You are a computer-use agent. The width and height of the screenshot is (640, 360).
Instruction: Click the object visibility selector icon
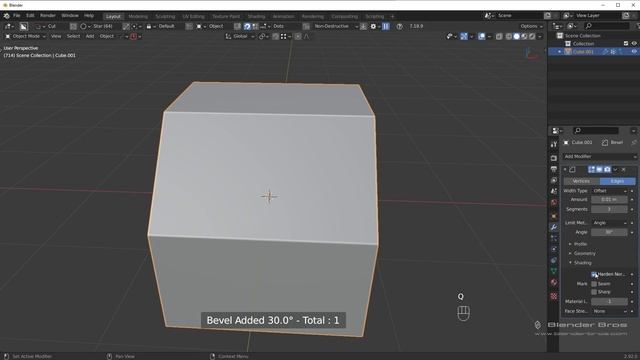449,36
